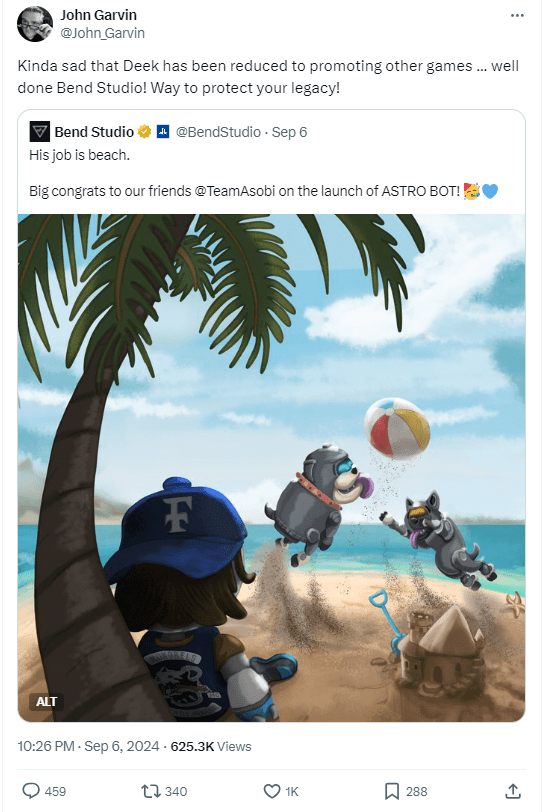Click the gold verified badge
543x812 pixels.
click(x=144, y=132)
